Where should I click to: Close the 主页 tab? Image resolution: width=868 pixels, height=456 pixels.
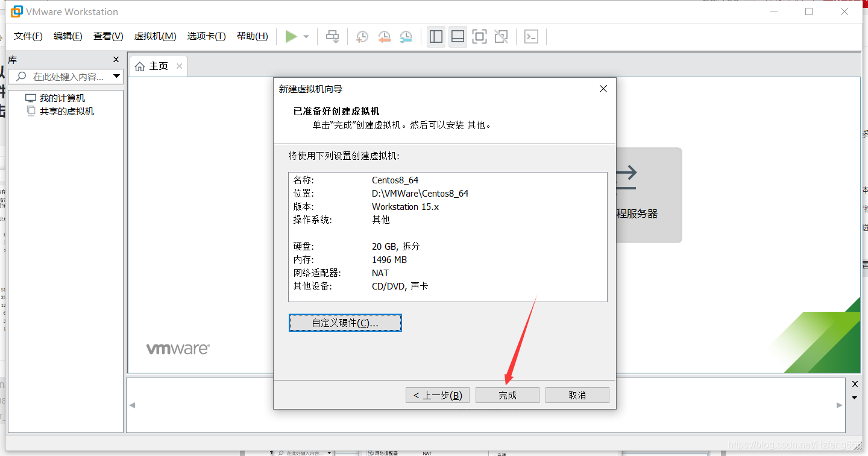coord(179,66)
